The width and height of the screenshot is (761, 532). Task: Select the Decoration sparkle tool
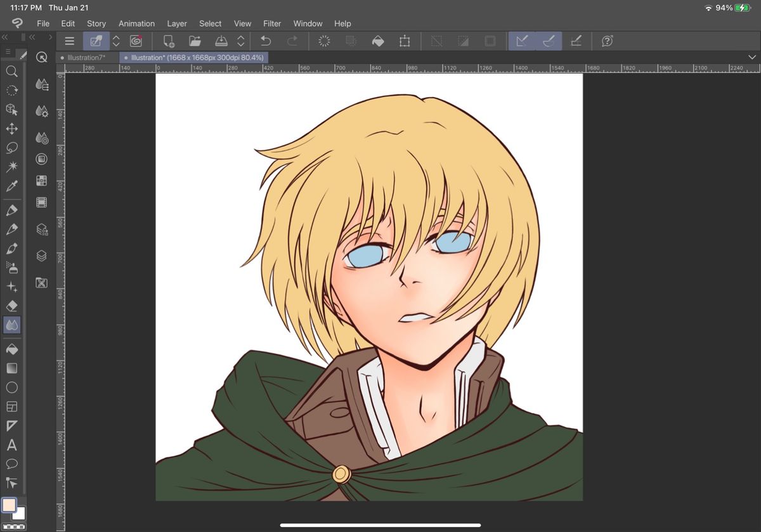point(11,287)
